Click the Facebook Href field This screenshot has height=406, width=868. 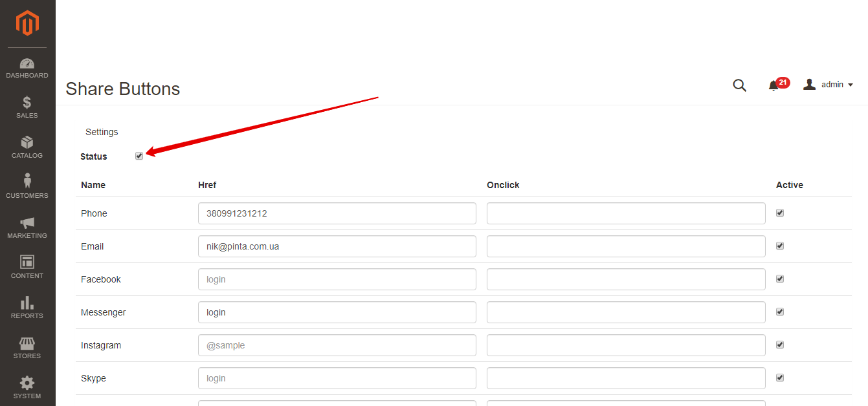pos(337,279)
